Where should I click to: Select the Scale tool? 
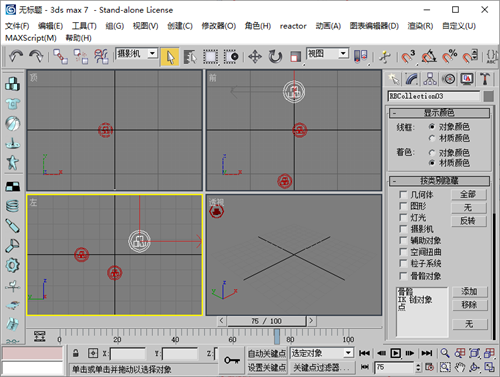[x=295, y=57]
